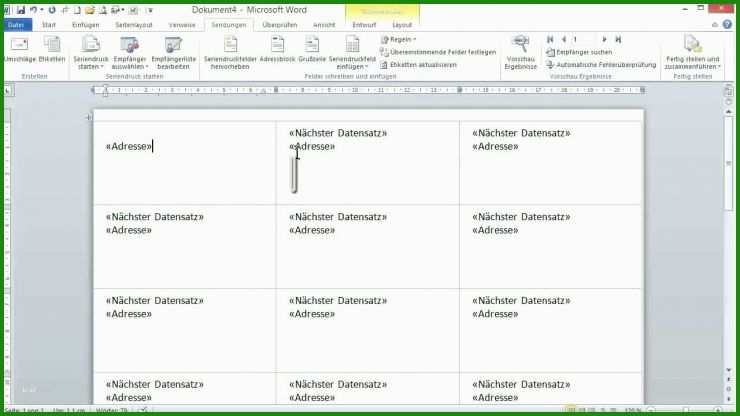Insert an Adressblock

277,50
